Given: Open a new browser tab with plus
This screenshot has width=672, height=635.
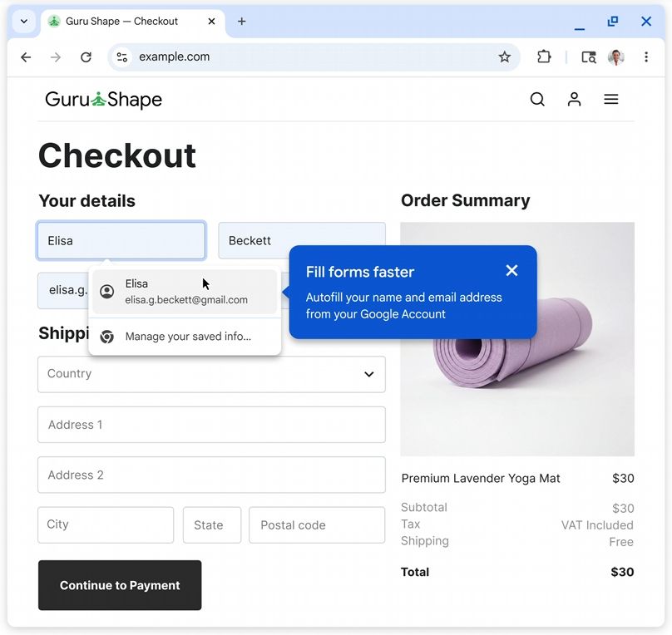Looking at the screenshot, I should [242, 22].
